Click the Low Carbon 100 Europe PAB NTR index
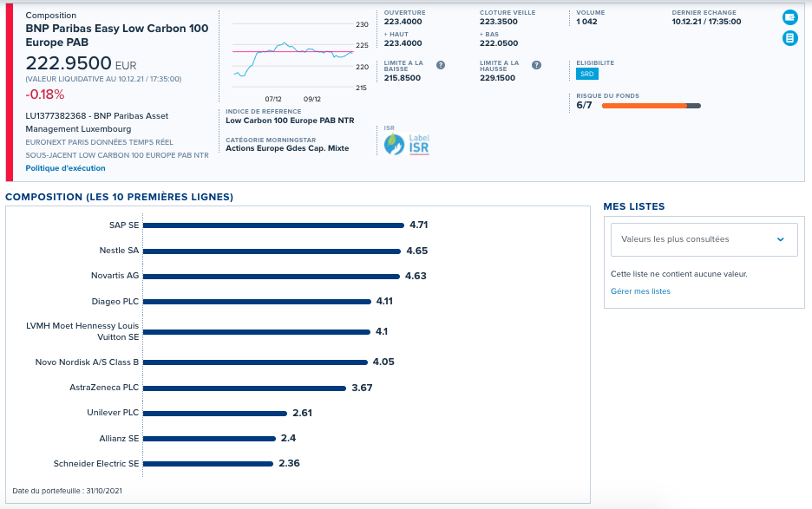Viewport: 812px width, 509px height. click(x=290, y=121)
